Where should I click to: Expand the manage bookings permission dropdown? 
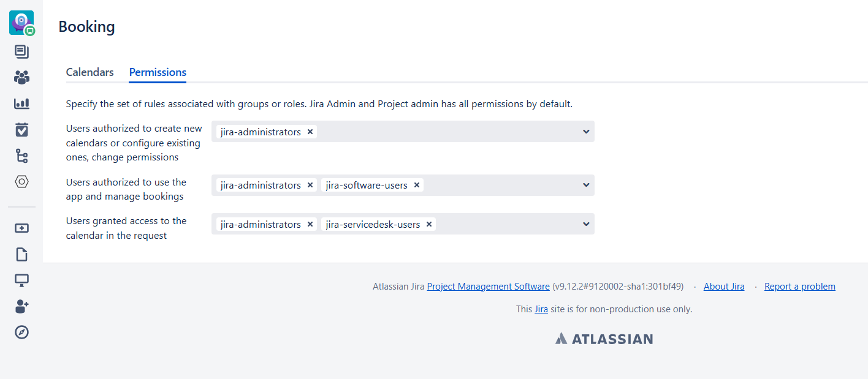click(x=586, y=185)
